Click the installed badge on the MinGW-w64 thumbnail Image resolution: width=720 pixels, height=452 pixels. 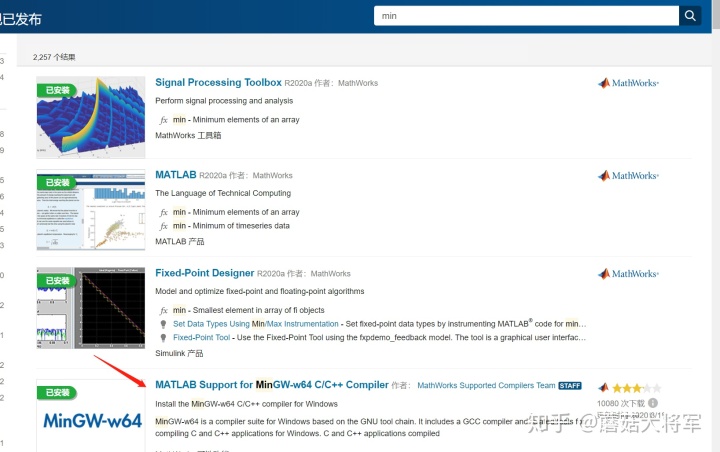click(57, 392)
